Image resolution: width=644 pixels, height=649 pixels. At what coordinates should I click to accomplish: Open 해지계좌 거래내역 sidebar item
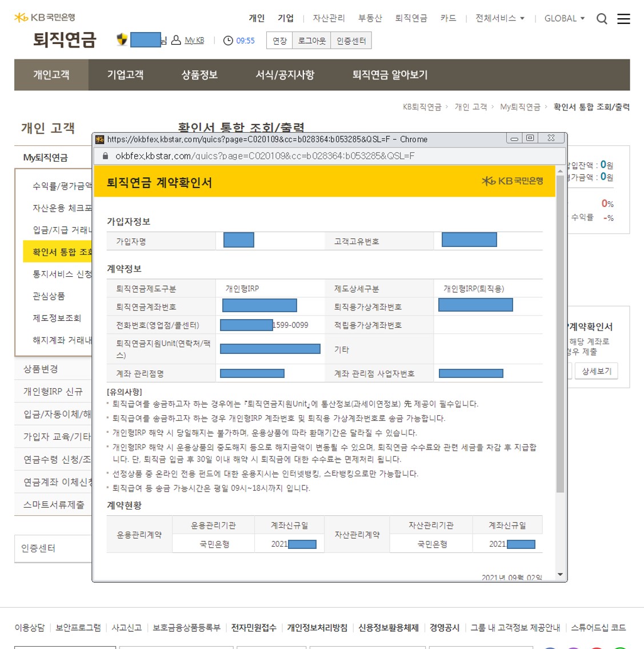click(x=62, y=340)
